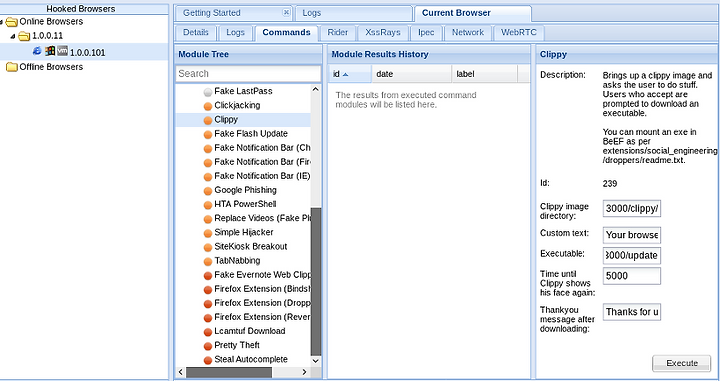The image size is (720, 381).
Task: Sort results by the label column
Action: 484,74
